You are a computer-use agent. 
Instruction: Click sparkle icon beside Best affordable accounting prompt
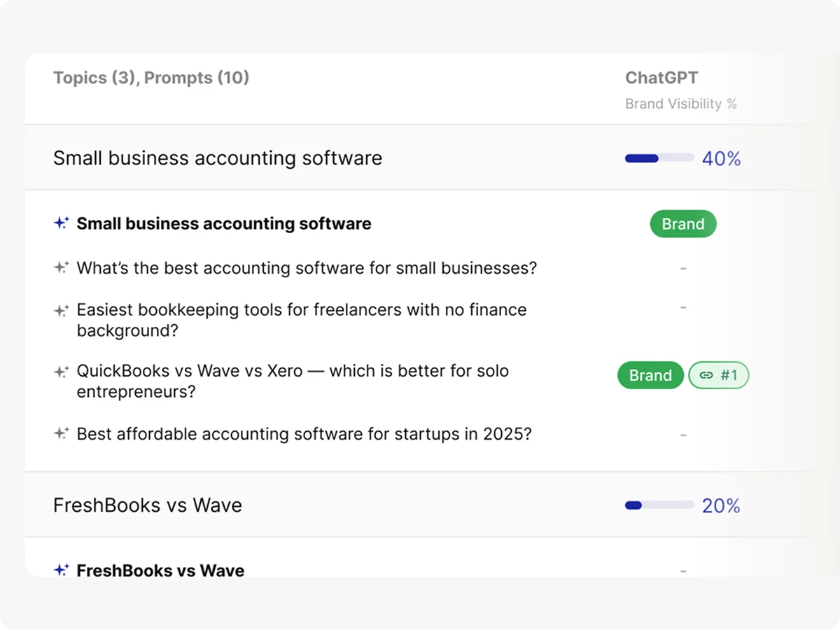click(62, 434)
